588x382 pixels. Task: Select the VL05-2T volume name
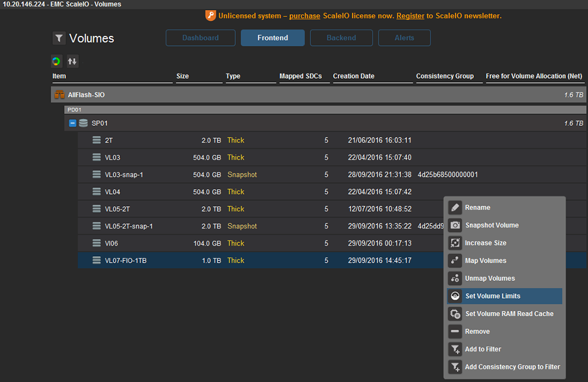click(118, 209)
